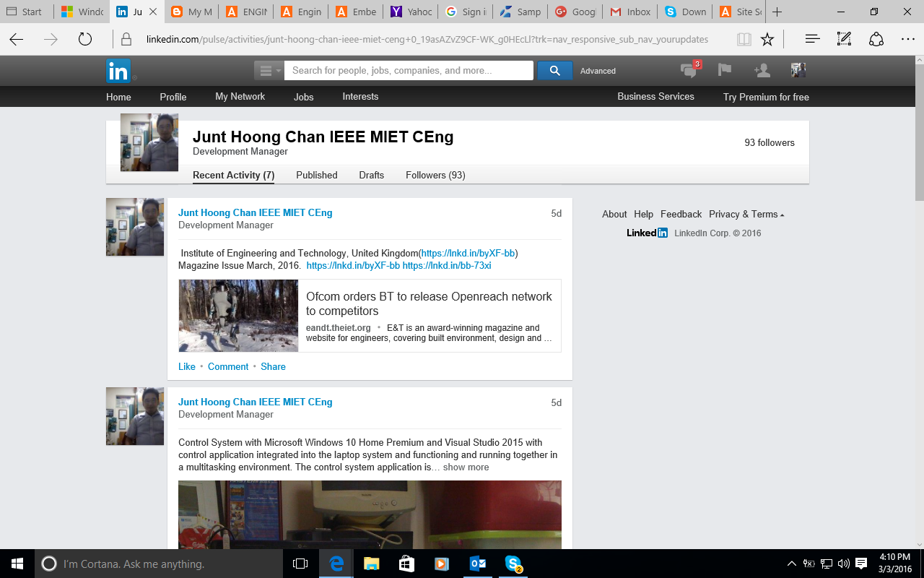The height and width of the screenshot is (578, 924).
Task: Click author name on Control System post
Action: click(x=256, y=402)
